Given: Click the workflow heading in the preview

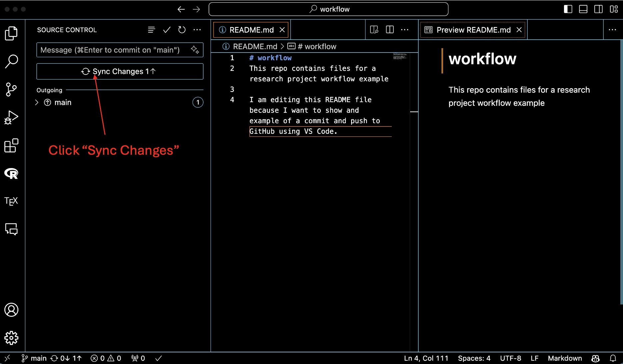Looking at the screenshot, I should click(x=482, y=59).
